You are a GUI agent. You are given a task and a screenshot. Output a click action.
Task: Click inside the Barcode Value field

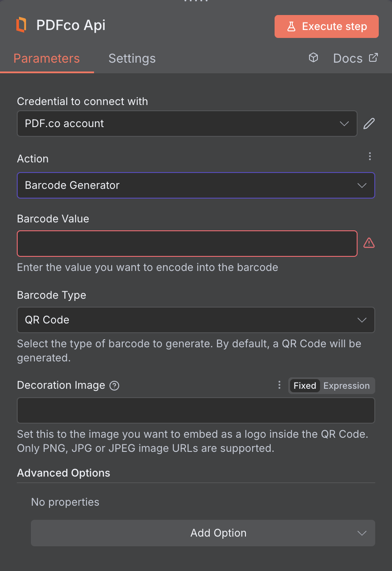click(x=187, y=243)
